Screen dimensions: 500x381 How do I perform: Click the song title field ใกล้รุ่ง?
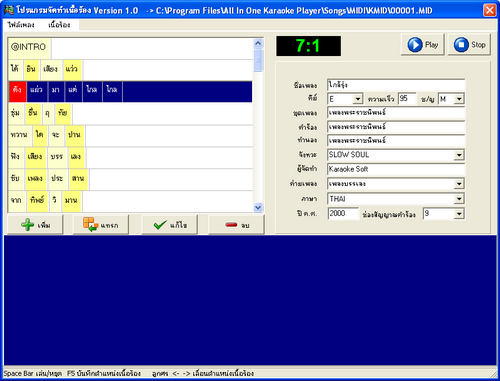tap(396, 85)
